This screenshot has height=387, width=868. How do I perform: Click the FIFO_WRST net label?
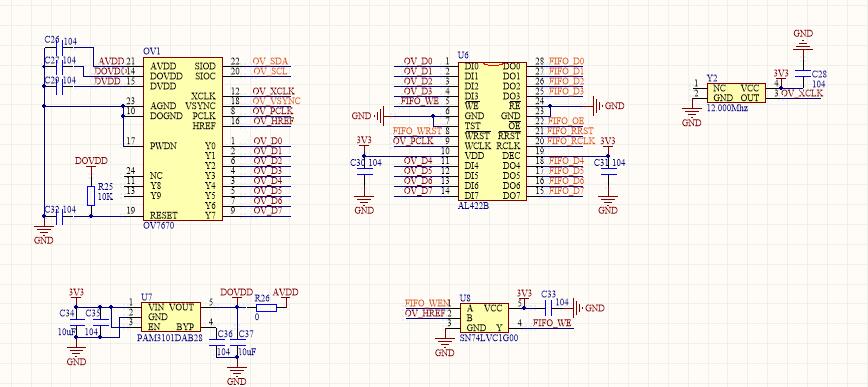[x=417, y=131]
